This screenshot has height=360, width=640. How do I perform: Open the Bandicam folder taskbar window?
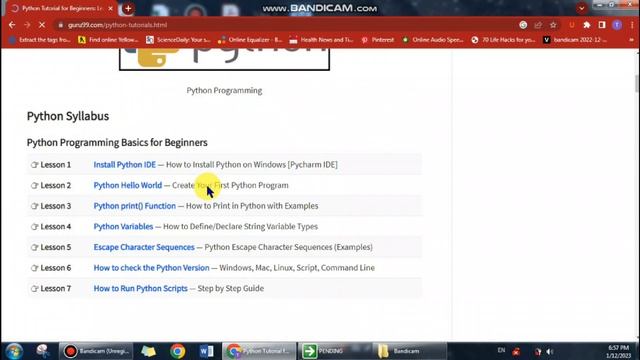pos(410,351)
